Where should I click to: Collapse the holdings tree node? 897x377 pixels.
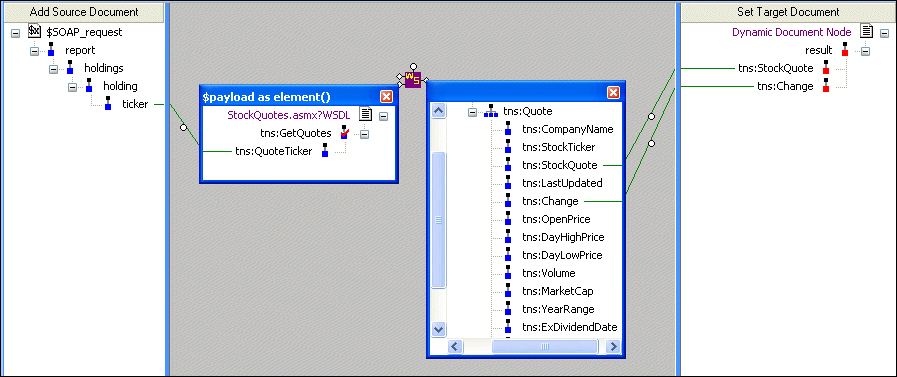53,69
